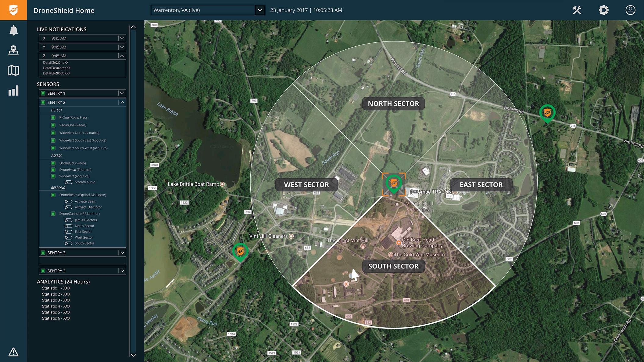Open the settings gear icon

[x=603, y=10]
